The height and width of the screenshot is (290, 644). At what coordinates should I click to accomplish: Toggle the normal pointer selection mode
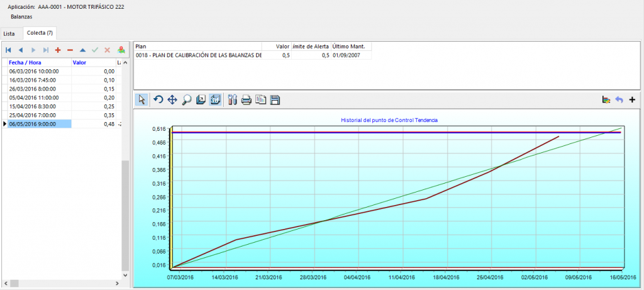(x=142, y=99)
